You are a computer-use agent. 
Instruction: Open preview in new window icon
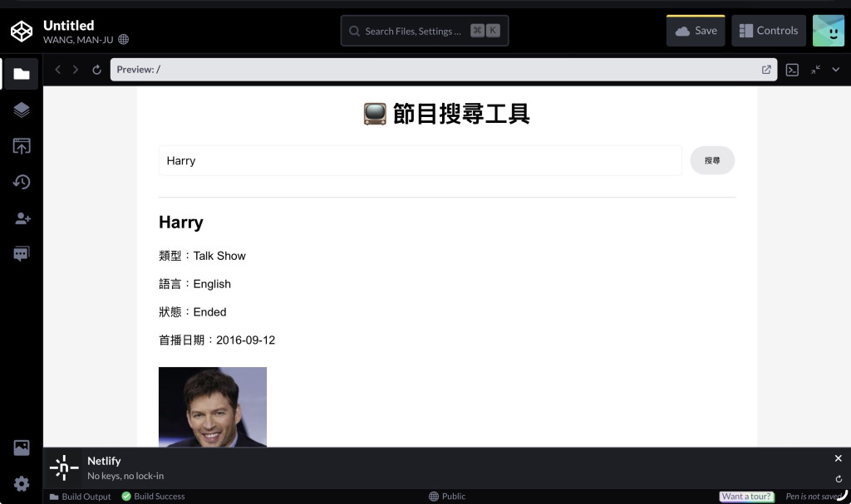766,70
